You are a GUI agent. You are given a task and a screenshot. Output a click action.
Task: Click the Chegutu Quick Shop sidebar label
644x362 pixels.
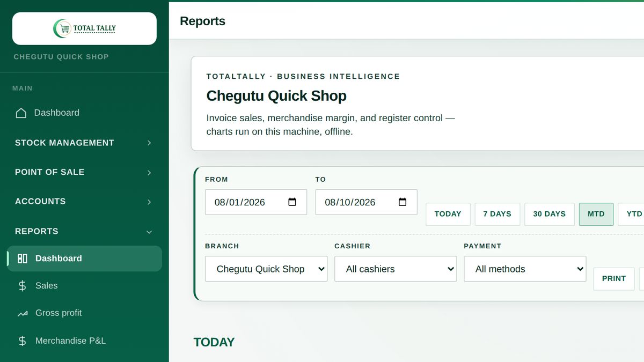[x=61, y=57]
